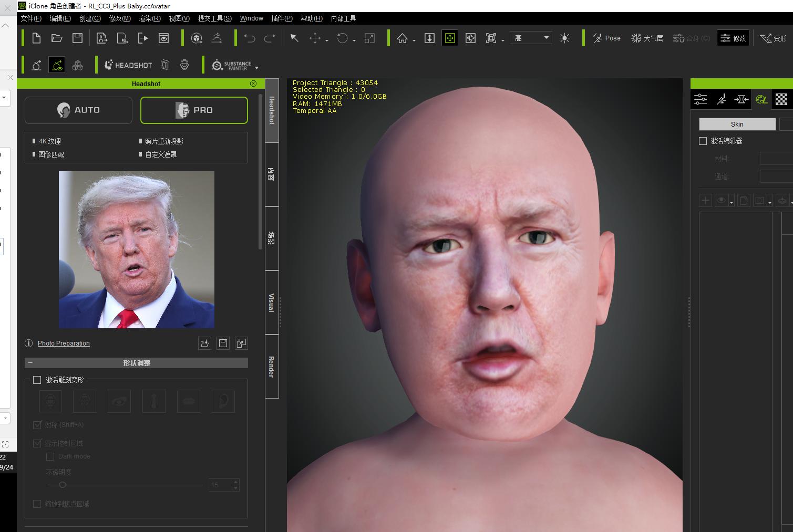
Task: Click the Save project floppy icon
Action: pos(77,38)
